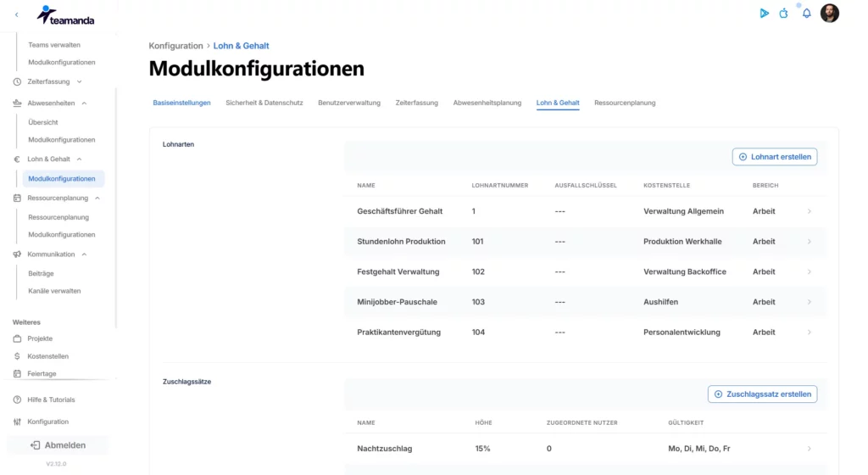Click the LOHNARTNUMMER column header
This screenshot has width=868, height=475.
point(499,186)
